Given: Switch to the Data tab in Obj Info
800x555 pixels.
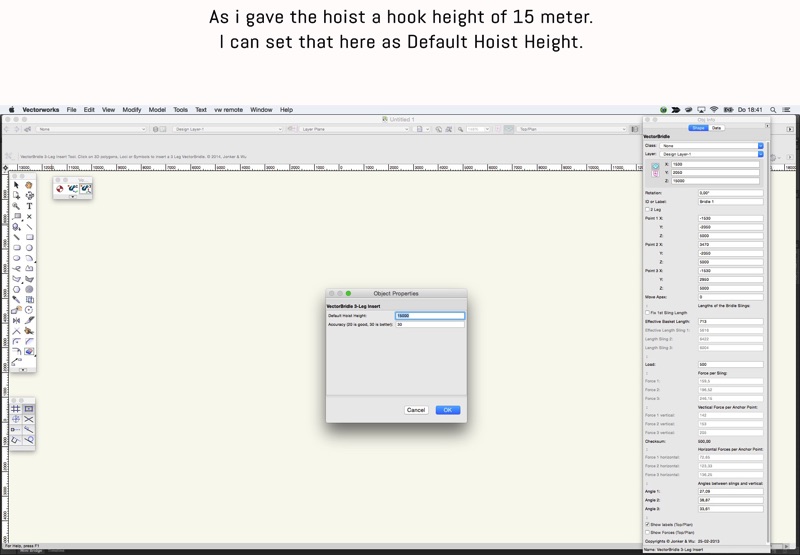Looking at the screenshot, I should point(716,128).
